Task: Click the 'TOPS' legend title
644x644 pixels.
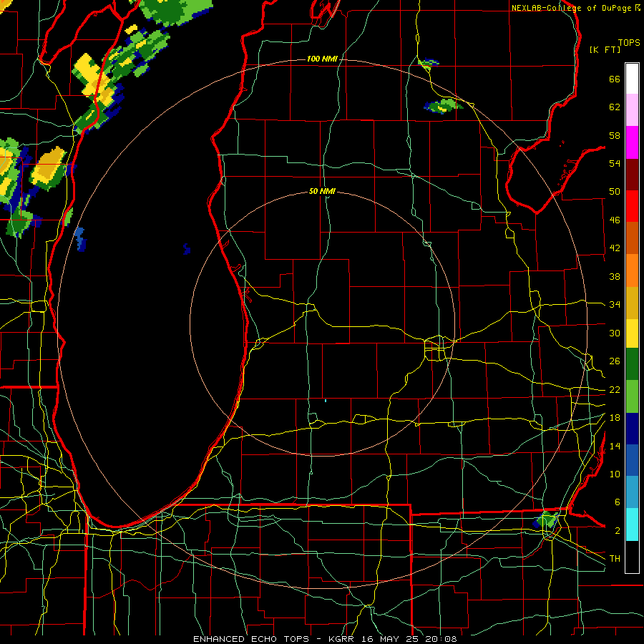Action: [x=629, y=43]
